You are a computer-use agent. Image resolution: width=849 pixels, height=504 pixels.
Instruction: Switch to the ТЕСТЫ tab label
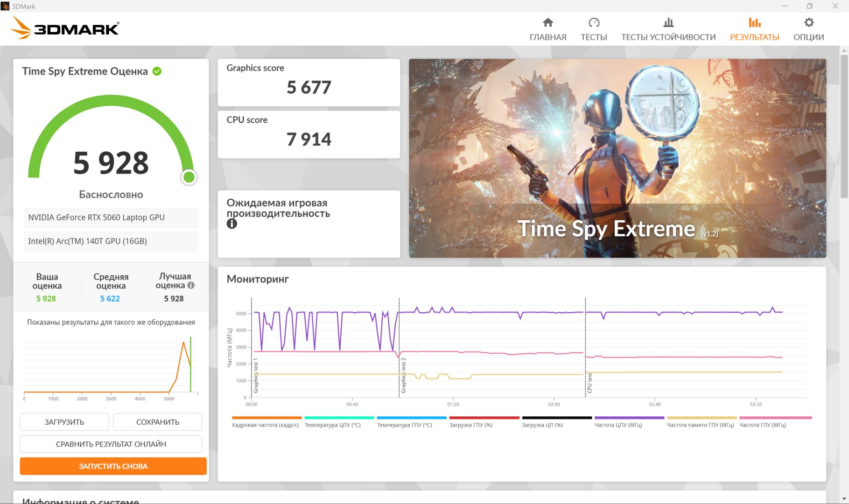point(594,37)
